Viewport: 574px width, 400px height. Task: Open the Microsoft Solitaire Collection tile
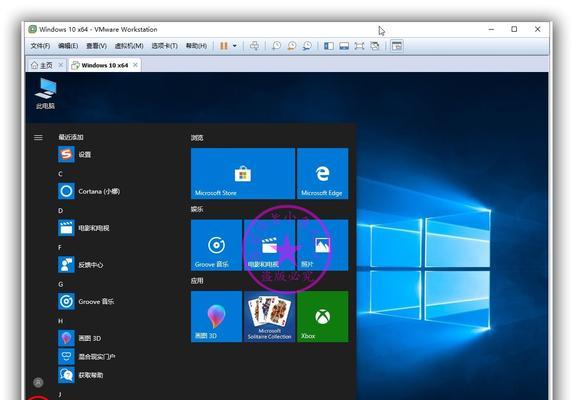coord(269,317)
